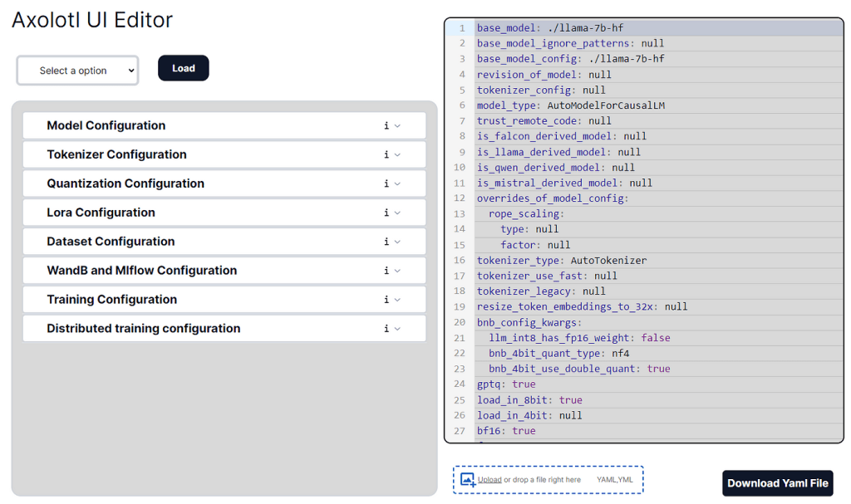Click the info icon for Tokenizer Configuration
Image resolution: width=851 pixels, height=504 pixels.
pyautogui.click(x=386, y=155)
